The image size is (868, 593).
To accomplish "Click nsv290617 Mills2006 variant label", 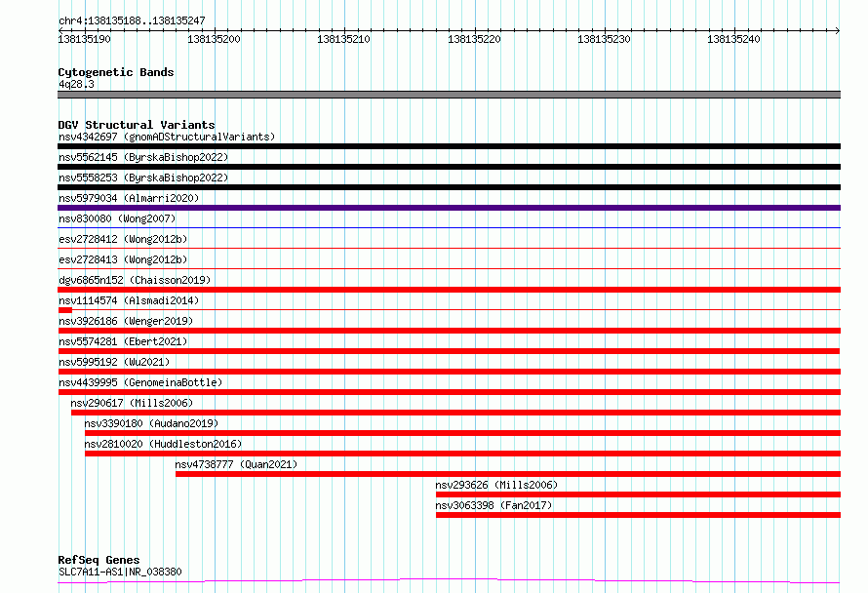I will click(132, 403).
